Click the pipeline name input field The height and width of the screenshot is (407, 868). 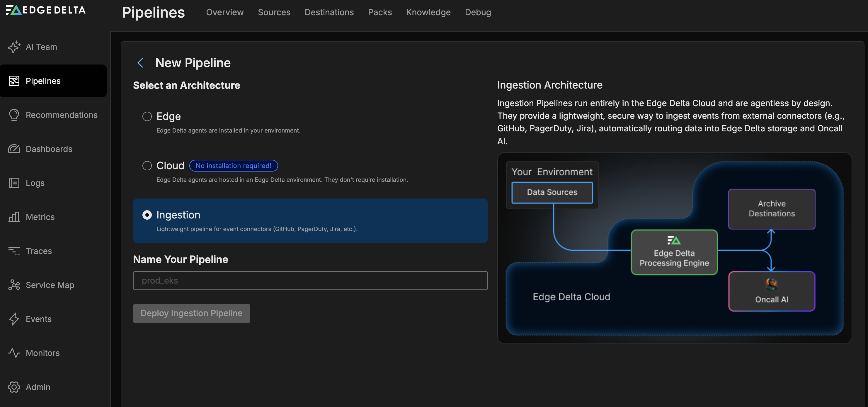pos(310,280)
